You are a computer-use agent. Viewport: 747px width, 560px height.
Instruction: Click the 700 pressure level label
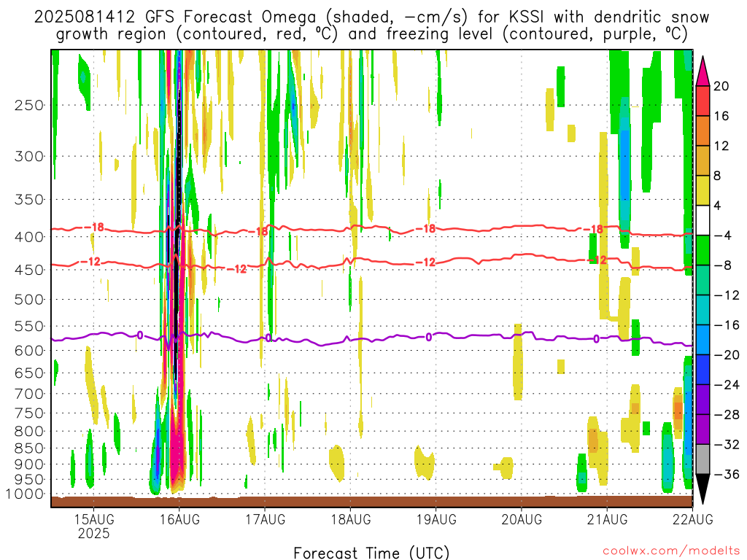click(29, 394)
